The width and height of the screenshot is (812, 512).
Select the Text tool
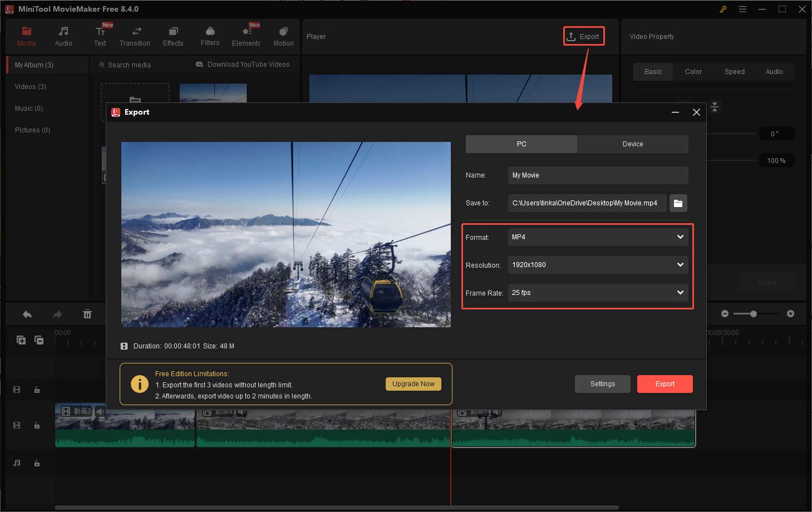[x=100, y=36]
